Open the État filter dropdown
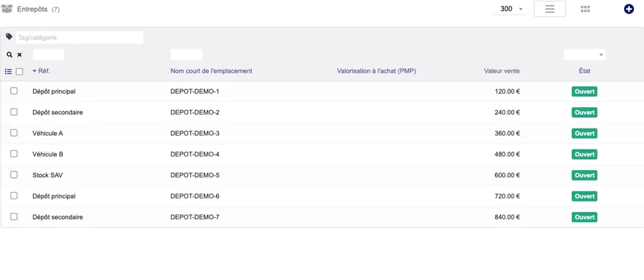 [584, 54]
